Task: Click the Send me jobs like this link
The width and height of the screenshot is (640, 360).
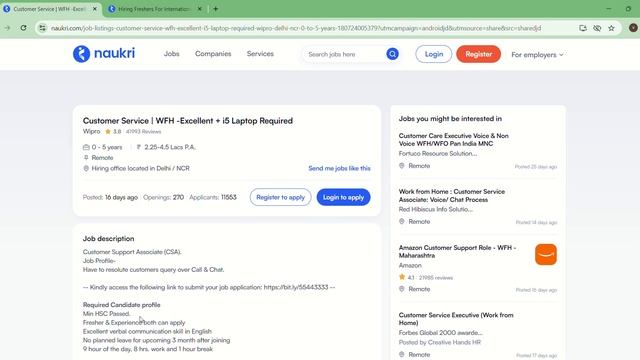Action: [x=339, y=168]
